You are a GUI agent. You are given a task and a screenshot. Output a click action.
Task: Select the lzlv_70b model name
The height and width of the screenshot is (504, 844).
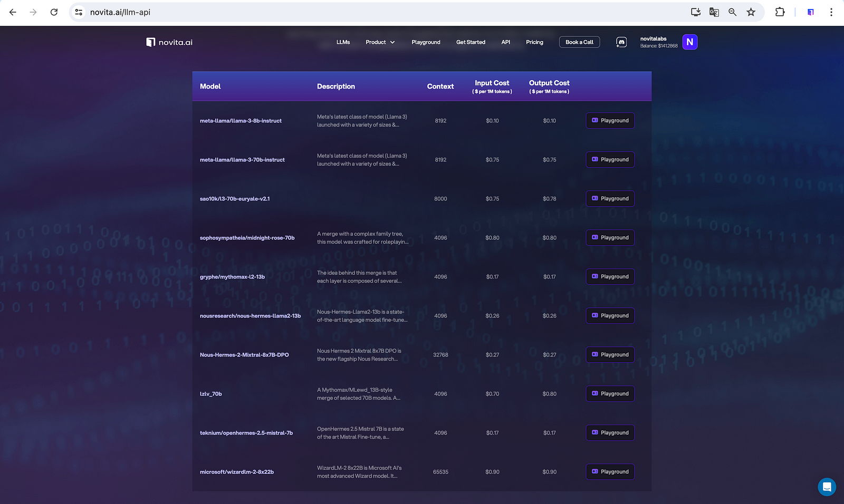211,394
